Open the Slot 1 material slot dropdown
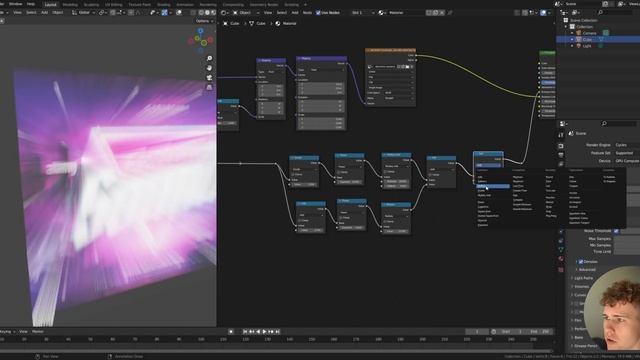Image resolution: width=640 pixels, height=360 pixels. [363, 13]
